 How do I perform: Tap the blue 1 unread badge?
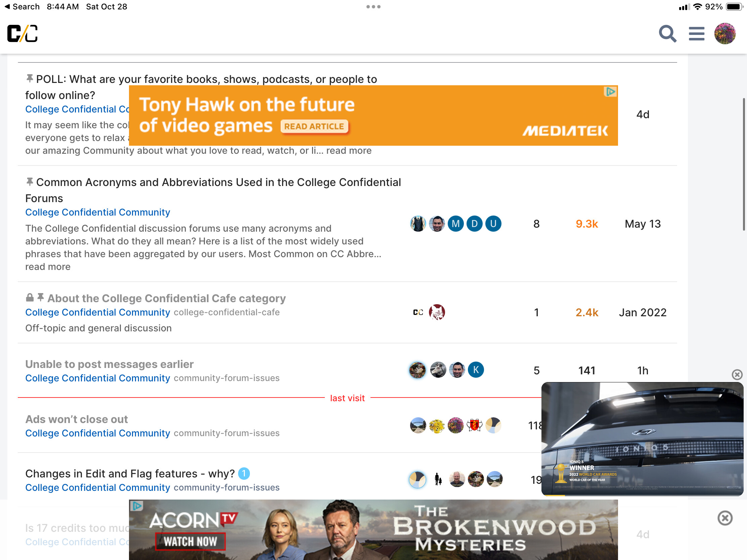pos(244,473)
